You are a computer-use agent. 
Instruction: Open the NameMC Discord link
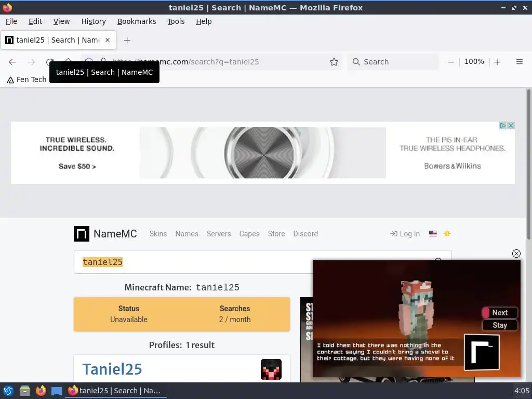[305, 234]
